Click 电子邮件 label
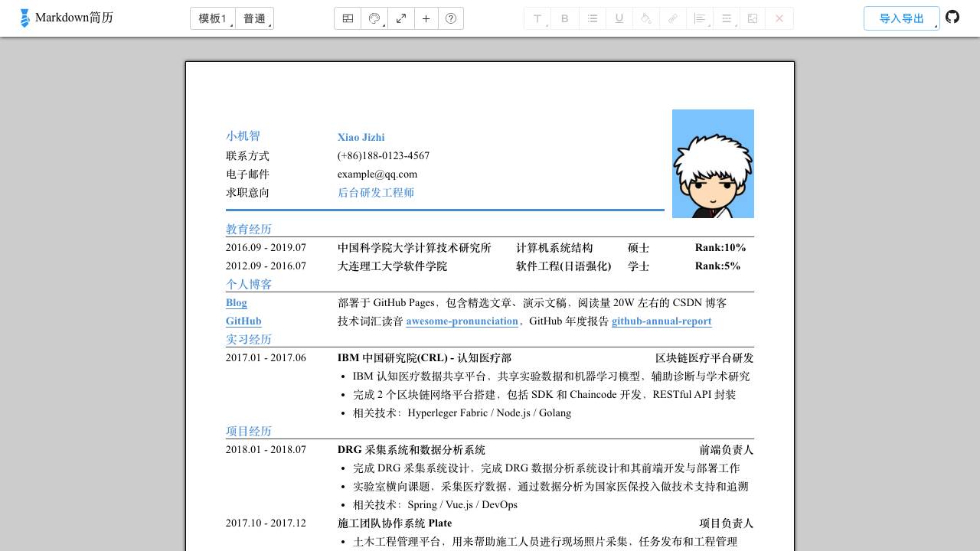The image size is (980, 551). tap(247, 174)
